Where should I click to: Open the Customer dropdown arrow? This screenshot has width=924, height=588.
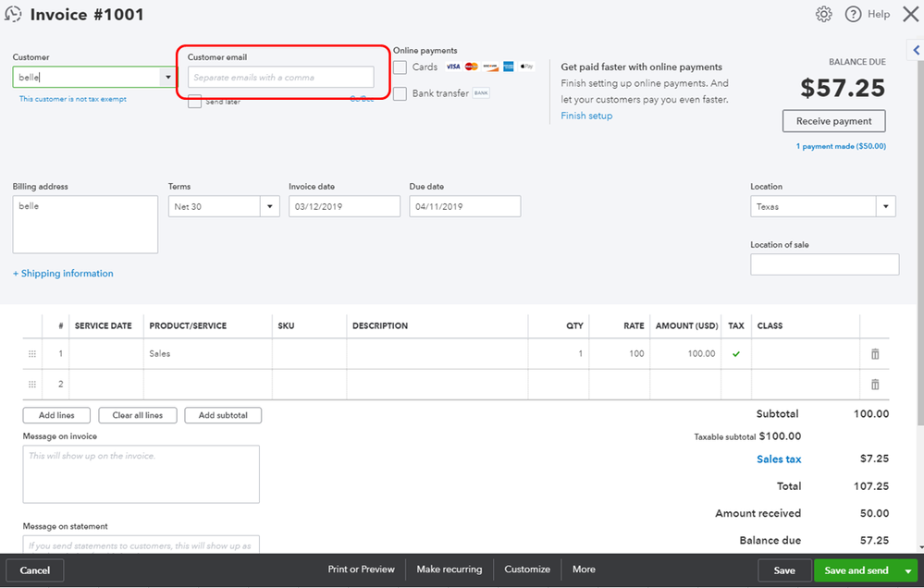click(x=168, y=77)
